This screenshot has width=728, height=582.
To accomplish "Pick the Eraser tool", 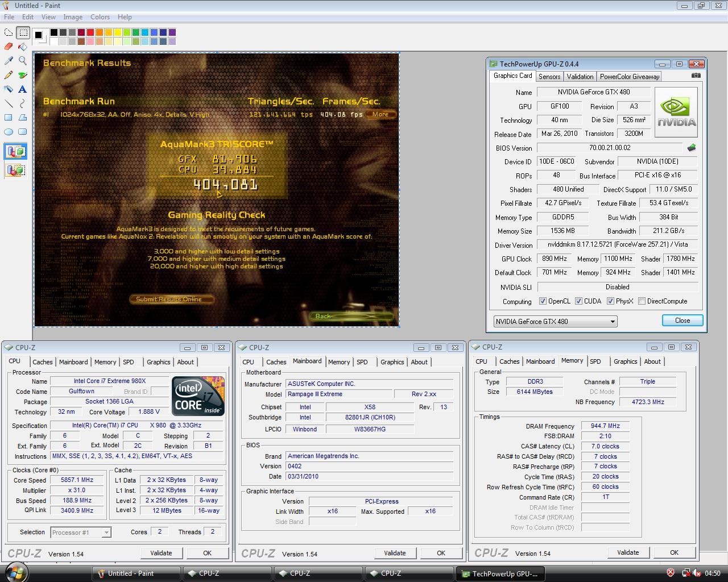I will click(x=9, y=47).
